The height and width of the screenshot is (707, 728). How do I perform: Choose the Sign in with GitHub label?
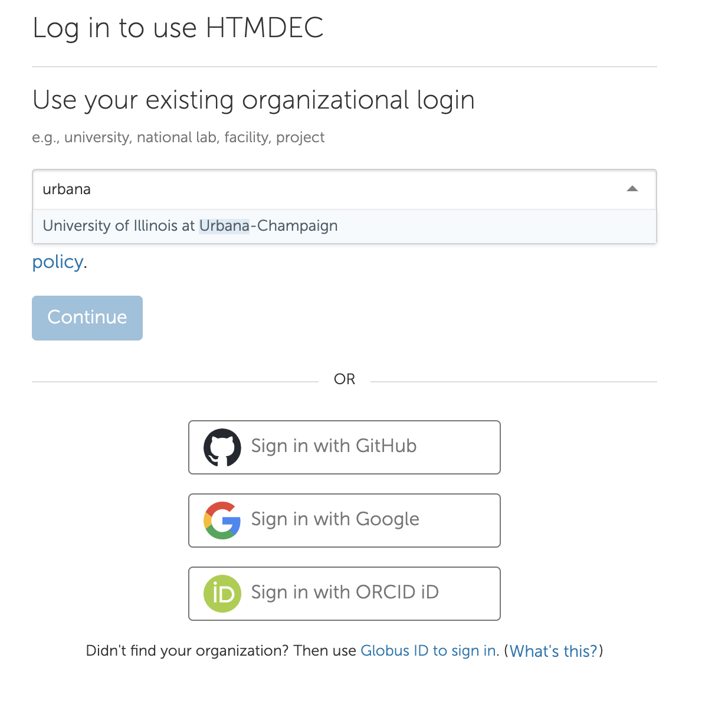click(334, 446)
